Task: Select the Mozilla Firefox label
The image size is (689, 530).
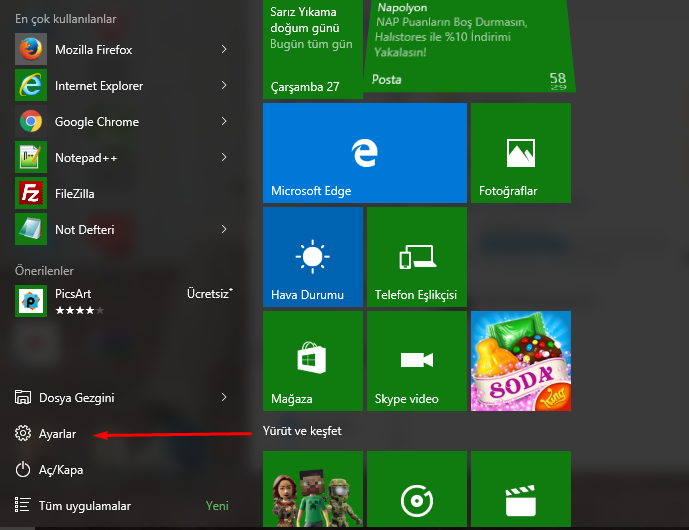Action: click(93, 50)
